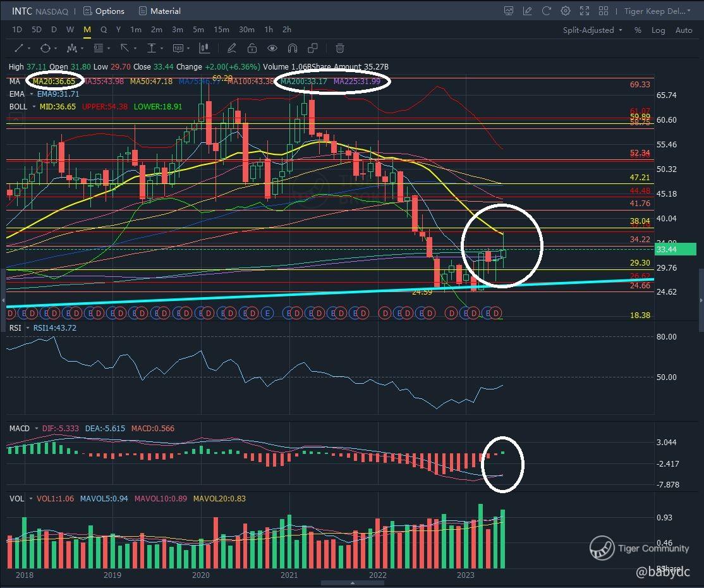Switch to daily D timeframe
Viewport: 704px width, 588px height.
(54, 30)
